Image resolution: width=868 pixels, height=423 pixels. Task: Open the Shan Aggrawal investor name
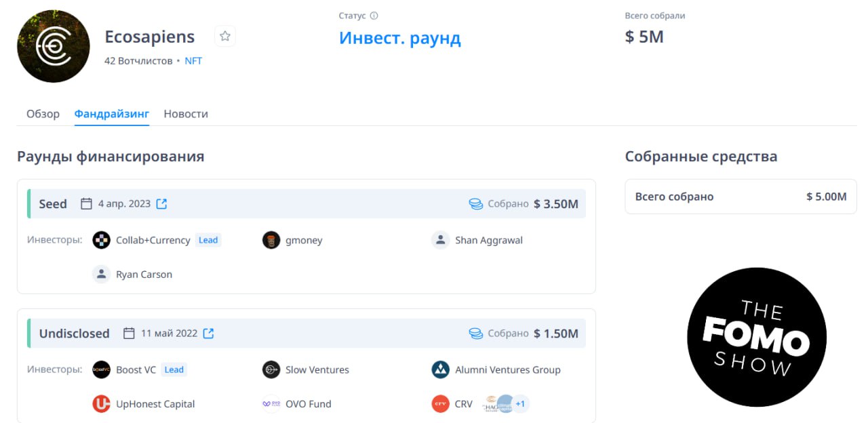[489, 240]
